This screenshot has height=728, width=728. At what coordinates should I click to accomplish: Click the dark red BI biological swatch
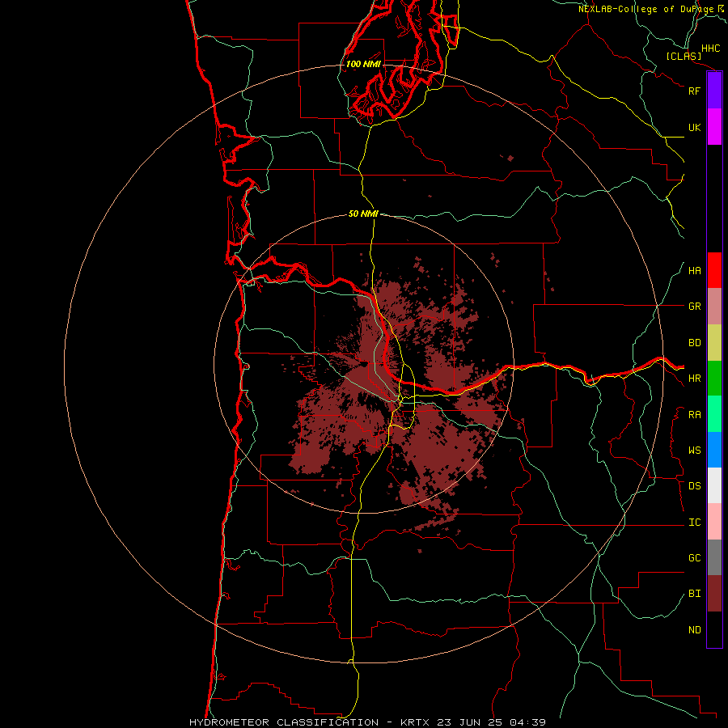(714, 594)
